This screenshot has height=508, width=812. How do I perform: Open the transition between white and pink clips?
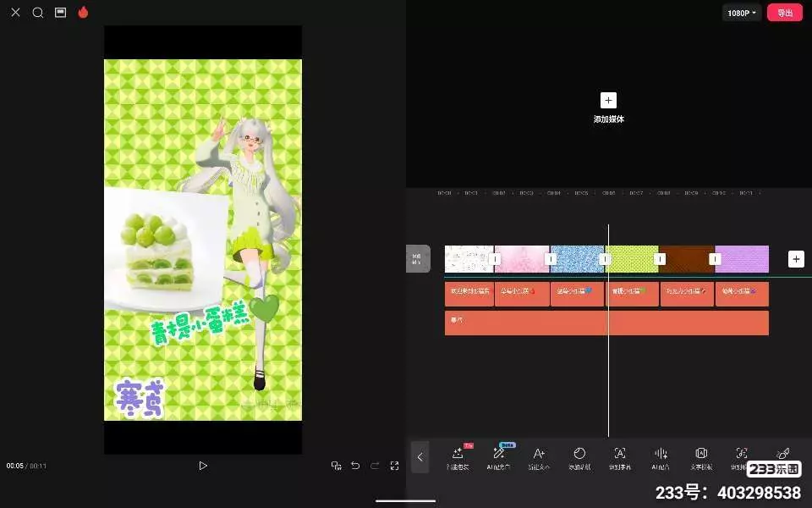(x=495, y=259)
